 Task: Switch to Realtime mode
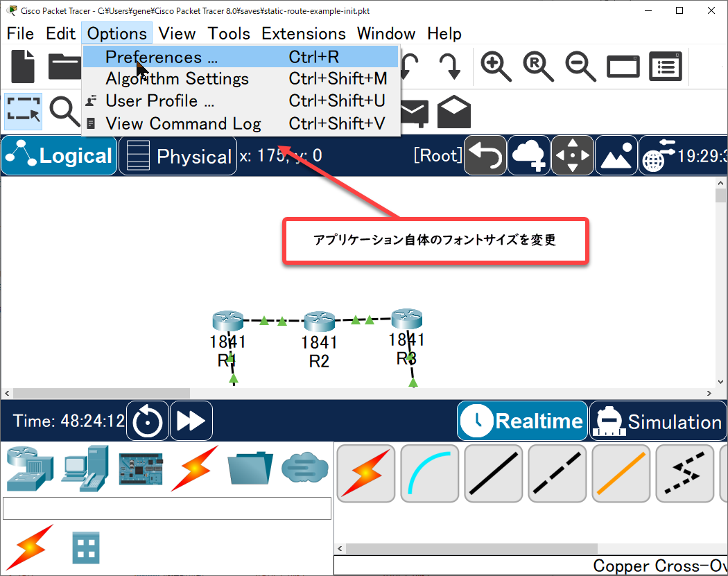[522, 421]
